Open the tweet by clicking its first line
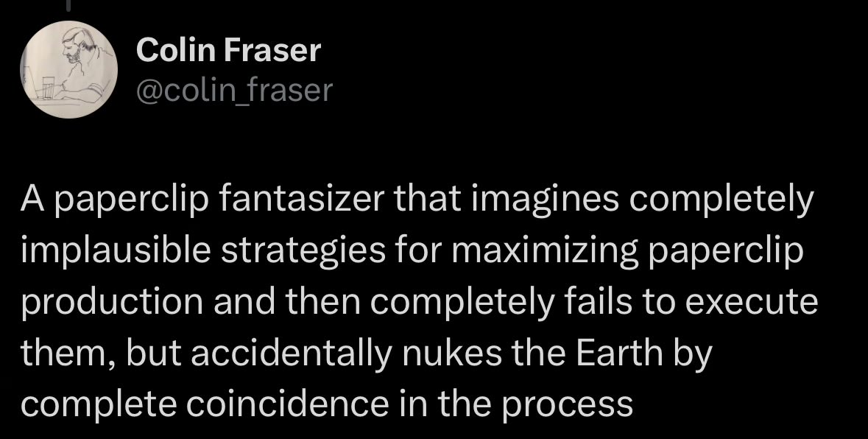The image size is (868, 439). click(x=417, y=200)
